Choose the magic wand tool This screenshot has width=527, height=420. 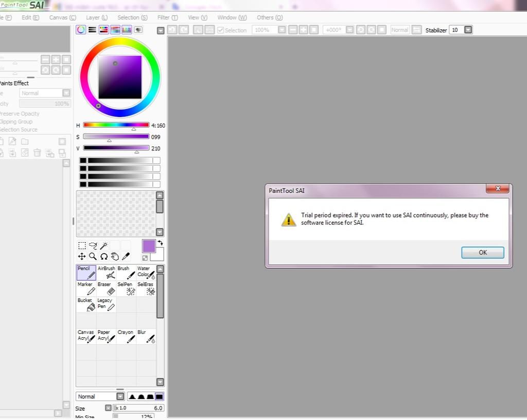(x=104, y=246)
